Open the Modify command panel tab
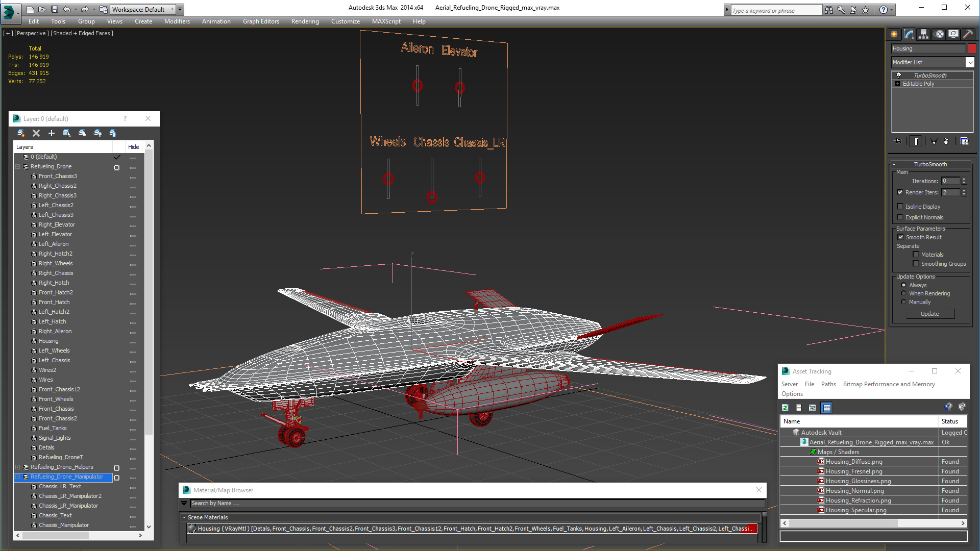Screen dimensions: 980x551 click(909, 34)
